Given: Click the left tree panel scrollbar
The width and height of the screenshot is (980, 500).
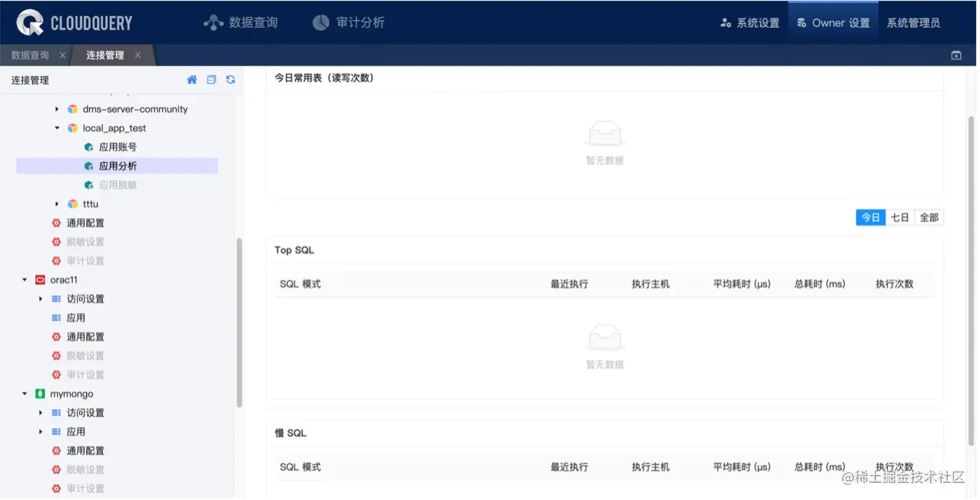Looking at the screenshot, I should pyautogui.click(x=239, y=322).
